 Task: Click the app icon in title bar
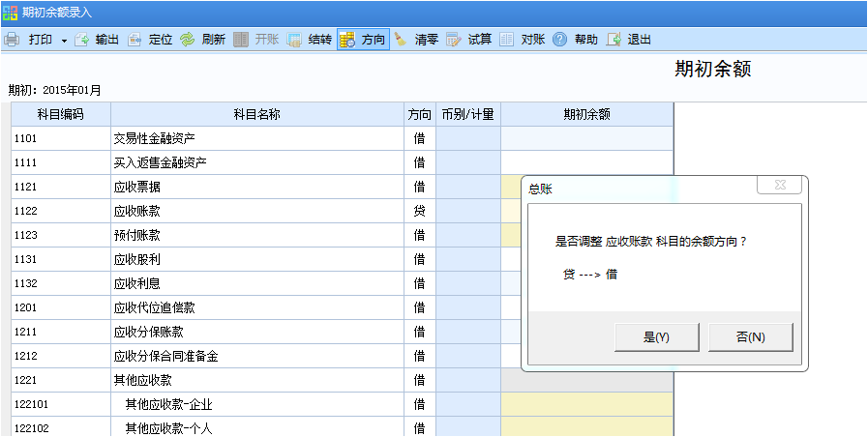10,13
